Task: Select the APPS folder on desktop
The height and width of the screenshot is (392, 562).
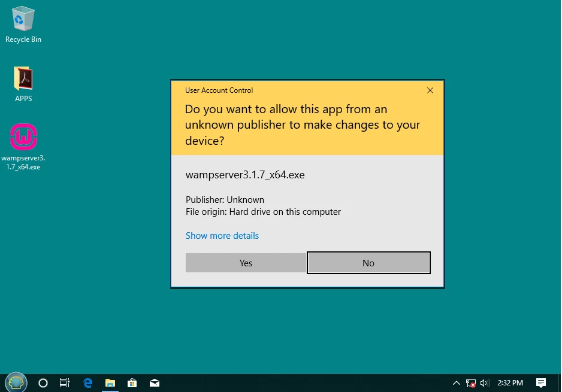Action: (x=23, y=84)
